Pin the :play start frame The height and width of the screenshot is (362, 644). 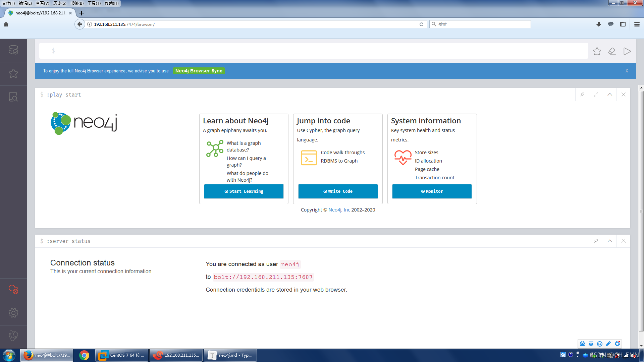coord(582,95)
